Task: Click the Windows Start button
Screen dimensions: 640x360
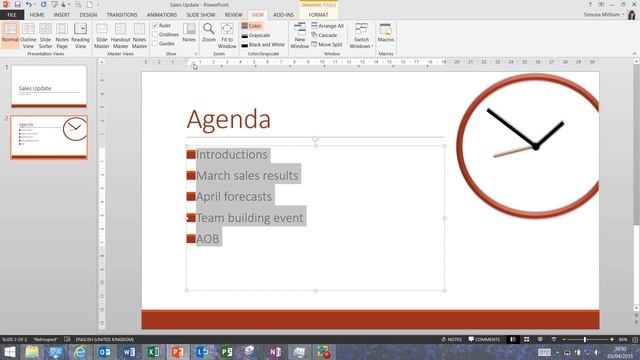Action: pos(9,352)
